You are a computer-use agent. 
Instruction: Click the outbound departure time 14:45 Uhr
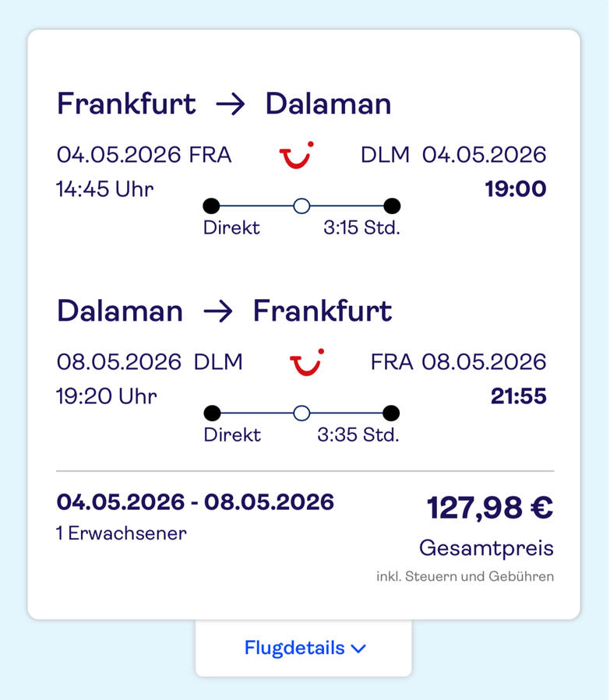[x=105, y=189]
